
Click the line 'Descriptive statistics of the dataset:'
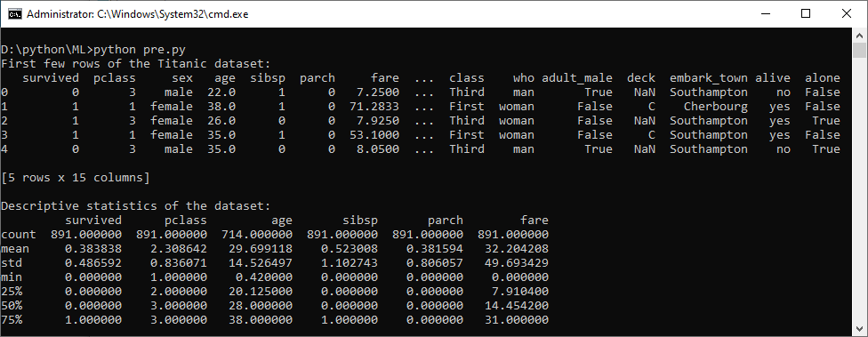[x=135, y=206]
